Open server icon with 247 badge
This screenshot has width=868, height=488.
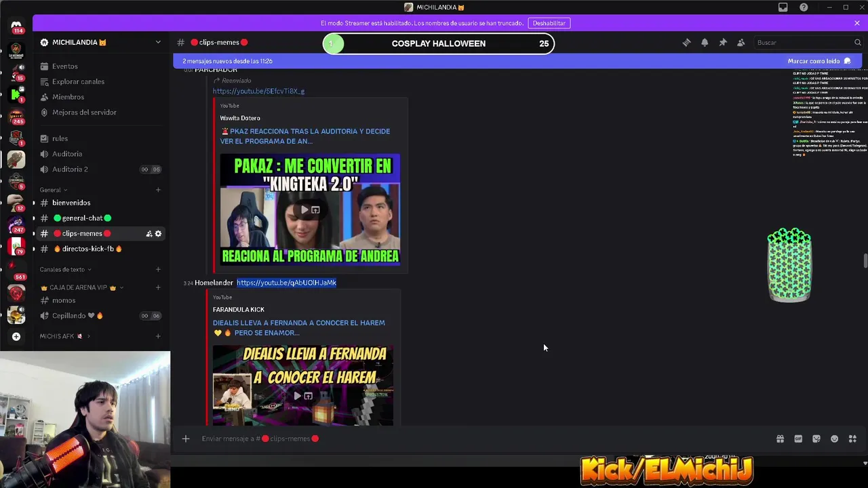click(16, 224)
